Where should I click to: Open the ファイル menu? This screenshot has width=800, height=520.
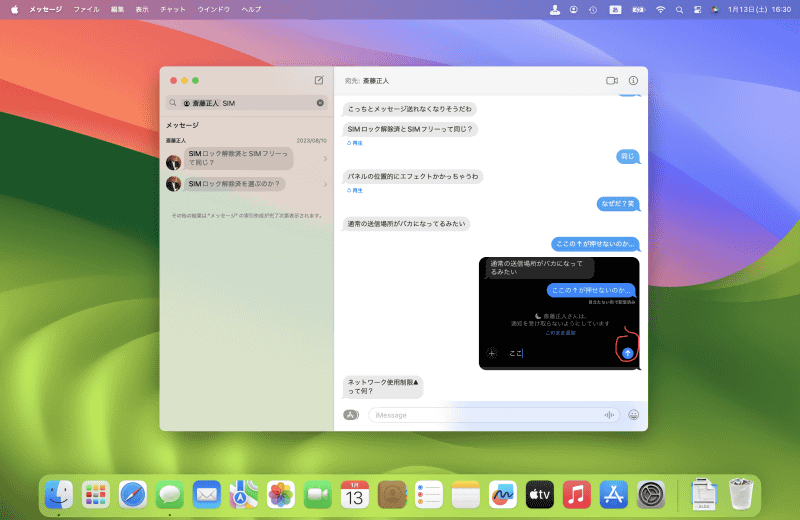point(86,9)
